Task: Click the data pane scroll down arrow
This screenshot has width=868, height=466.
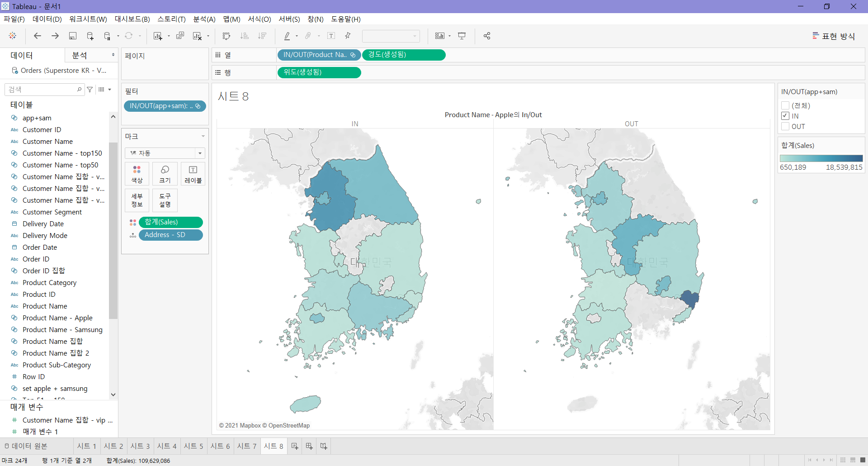Action: point(113,395)
